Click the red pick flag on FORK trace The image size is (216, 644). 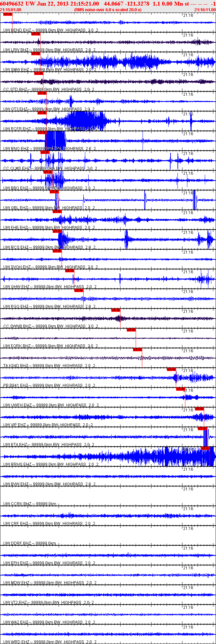(131, 330)
